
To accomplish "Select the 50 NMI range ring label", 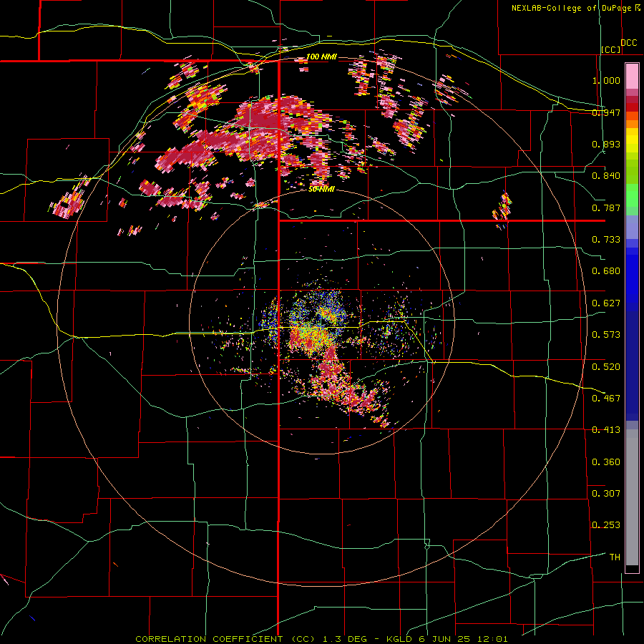I will (321, 189).
